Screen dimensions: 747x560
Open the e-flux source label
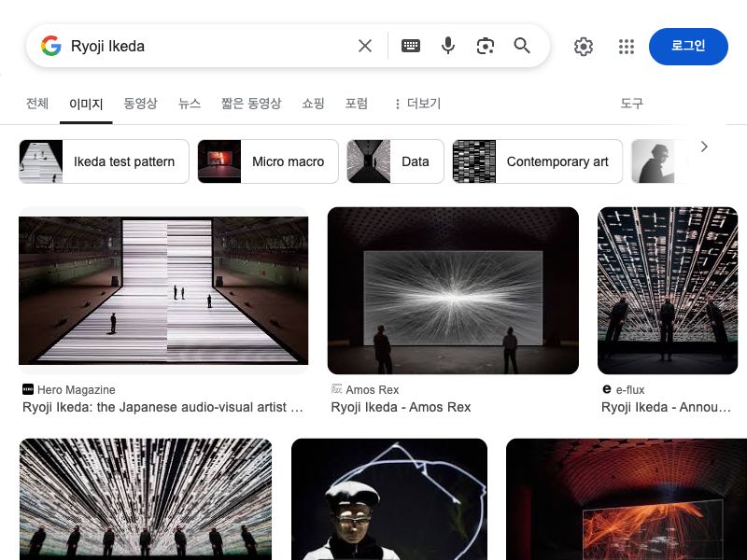pos(629,390)
